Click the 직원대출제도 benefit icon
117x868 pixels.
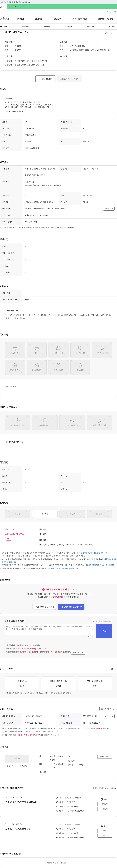pos(37,367)
